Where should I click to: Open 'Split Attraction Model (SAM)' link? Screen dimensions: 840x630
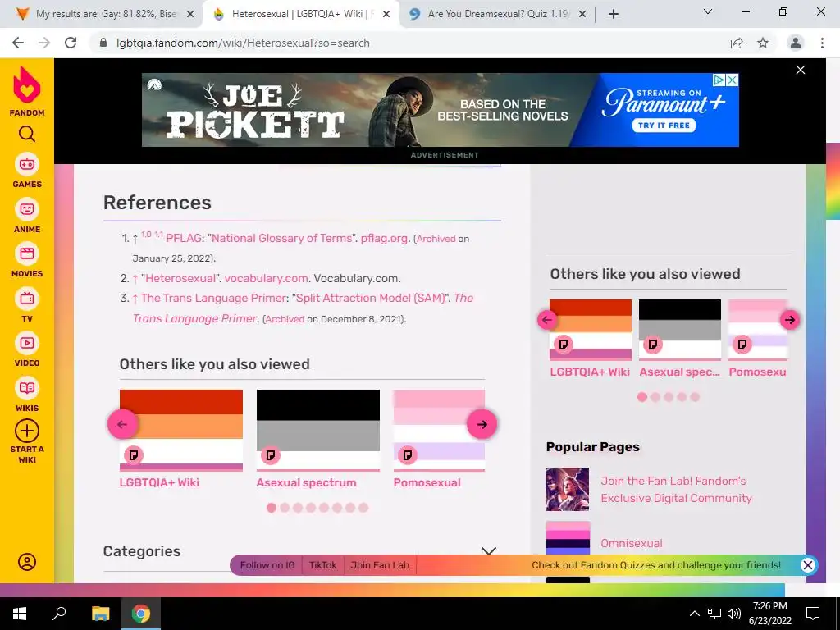click(x=371, y=299)
